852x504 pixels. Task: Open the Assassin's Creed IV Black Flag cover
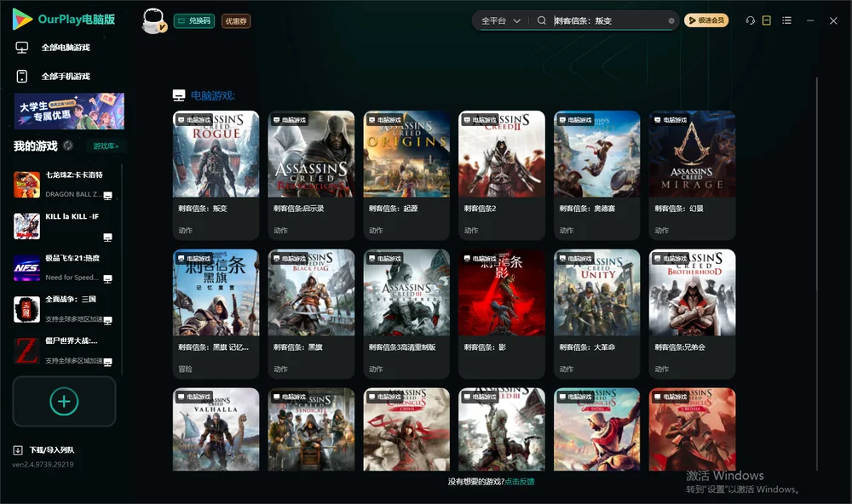(311, 293)
